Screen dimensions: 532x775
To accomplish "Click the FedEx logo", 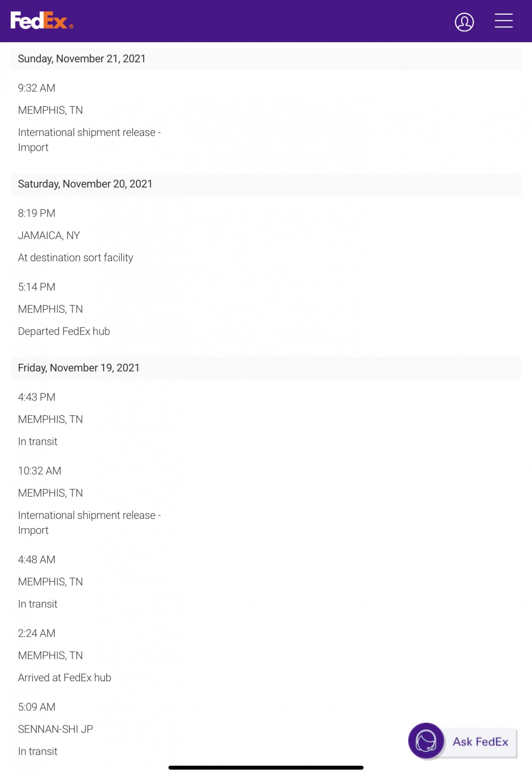I will pyautogui.click(x=41, y=21).
